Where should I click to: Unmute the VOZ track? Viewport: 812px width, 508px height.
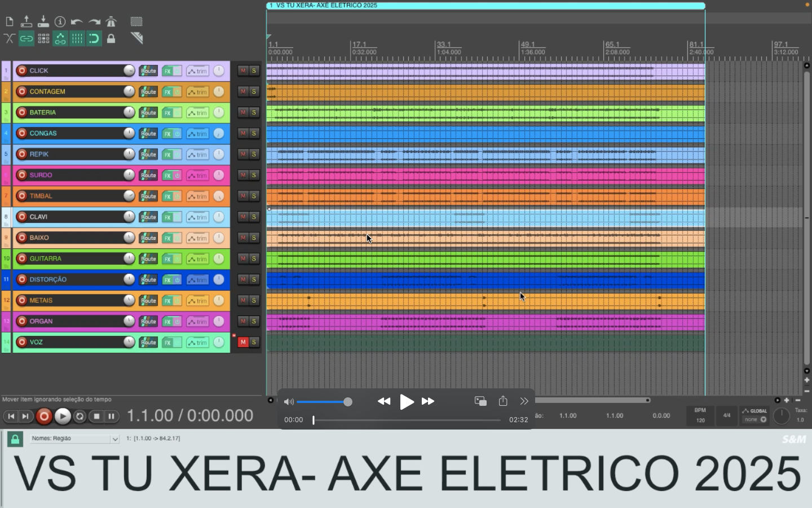[244, 342]
